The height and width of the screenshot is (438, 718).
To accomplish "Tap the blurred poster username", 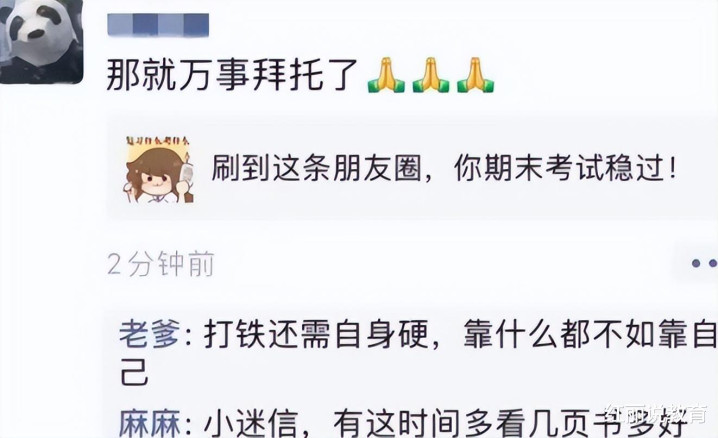I will pyautogui.click(x=158, y=25).
